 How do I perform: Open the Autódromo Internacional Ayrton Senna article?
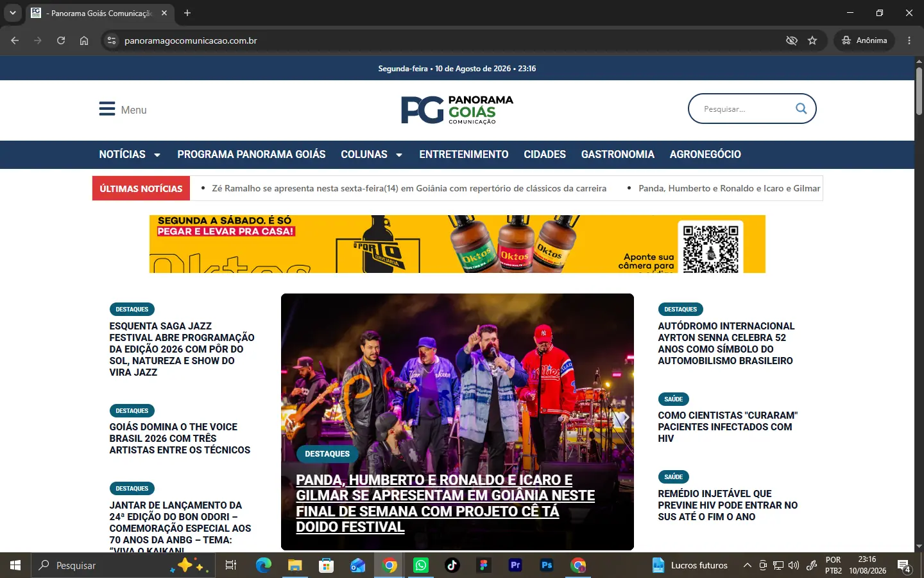tap(726, 343)
